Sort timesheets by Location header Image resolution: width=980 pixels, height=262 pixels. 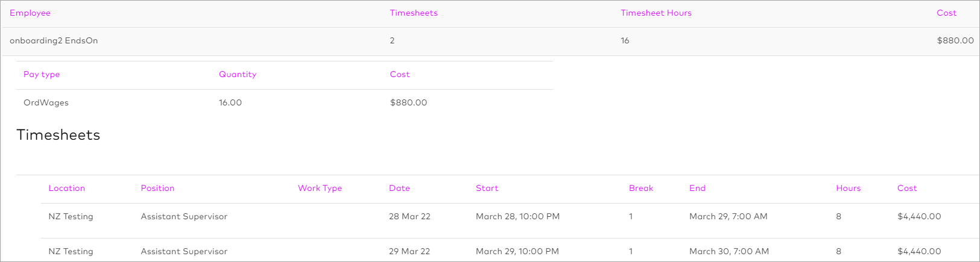point(67,189)
